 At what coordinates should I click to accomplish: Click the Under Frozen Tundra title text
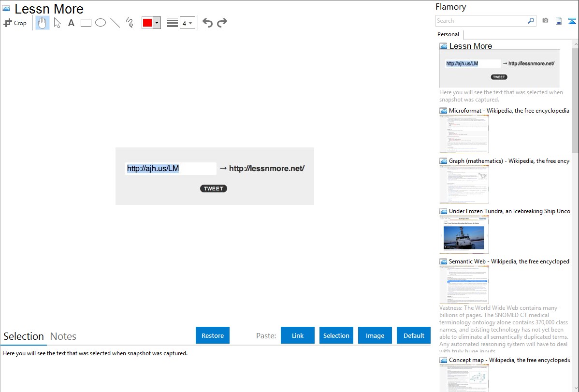tap(509, 211)
